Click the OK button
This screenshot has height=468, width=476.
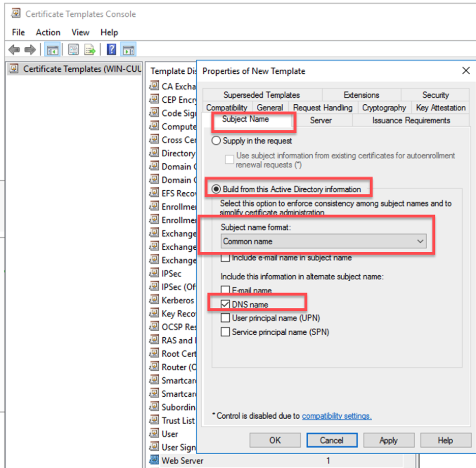tap(275, 440)
